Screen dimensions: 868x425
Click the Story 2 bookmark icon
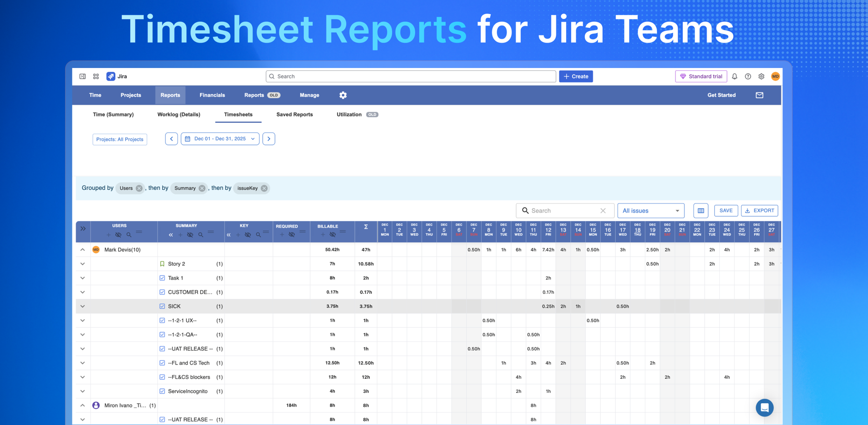click(x=162, y=263)
